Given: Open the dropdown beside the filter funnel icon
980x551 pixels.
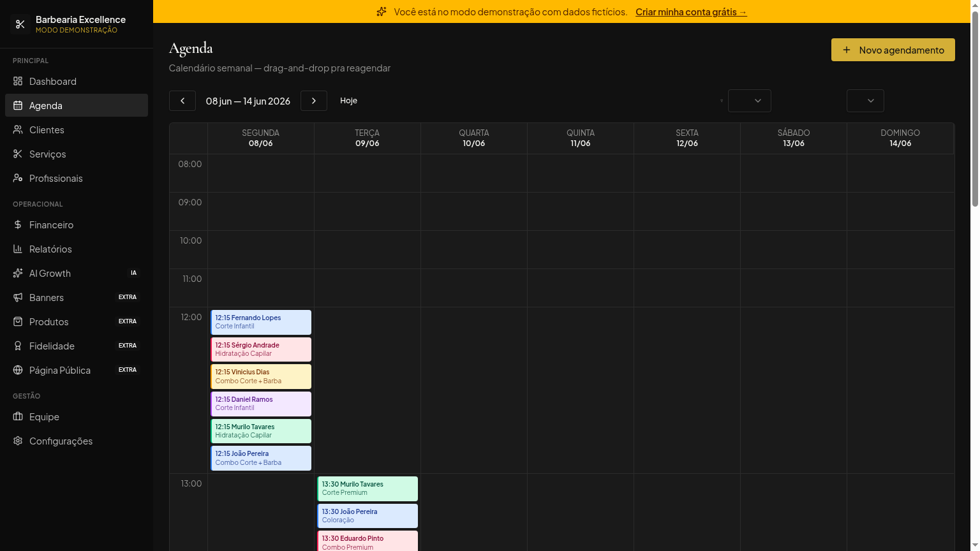Looking at the screenshot, I should tap(750, 101).
